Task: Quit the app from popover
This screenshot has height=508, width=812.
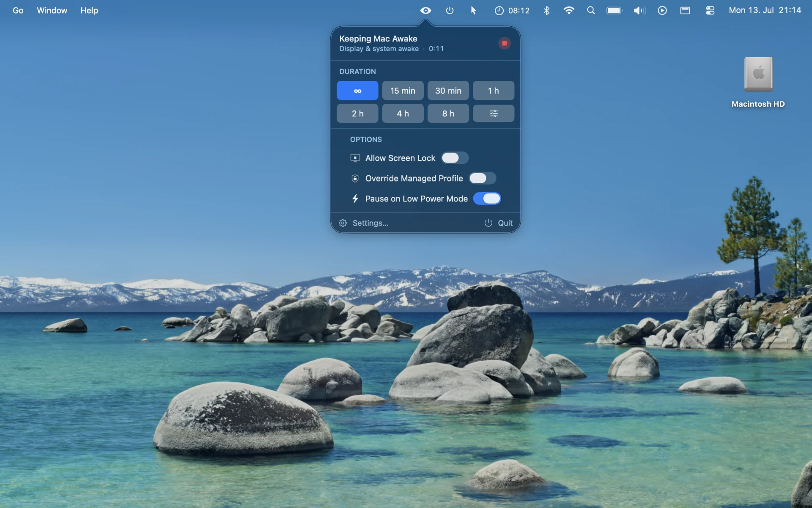Action: (498, 223)
